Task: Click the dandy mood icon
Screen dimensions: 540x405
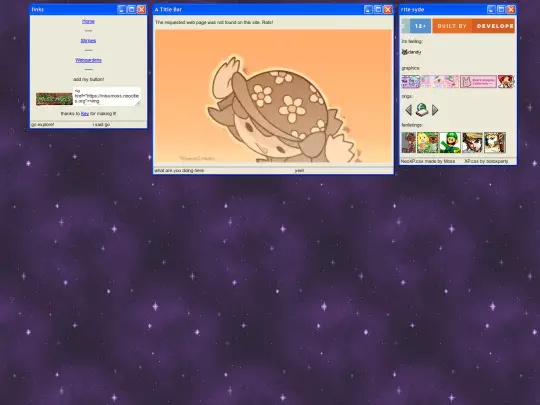Action: [405, 52]
